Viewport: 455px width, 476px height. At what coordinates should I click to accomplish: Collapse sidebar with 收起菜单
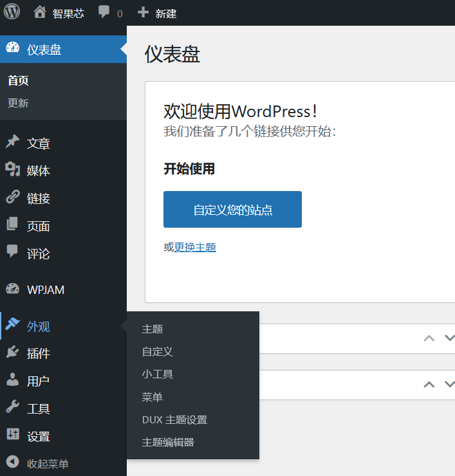[48, 464]
